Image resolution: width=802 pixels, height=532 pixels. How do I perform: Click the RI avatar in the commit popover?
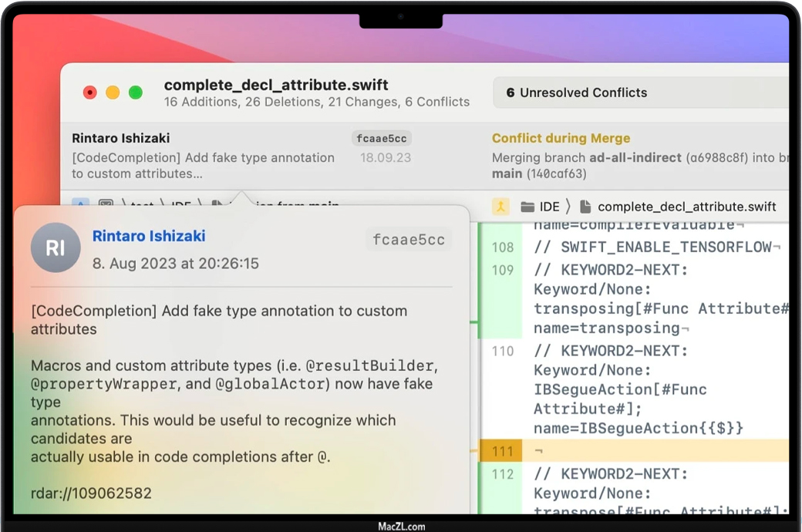click(x=56, y=247)
